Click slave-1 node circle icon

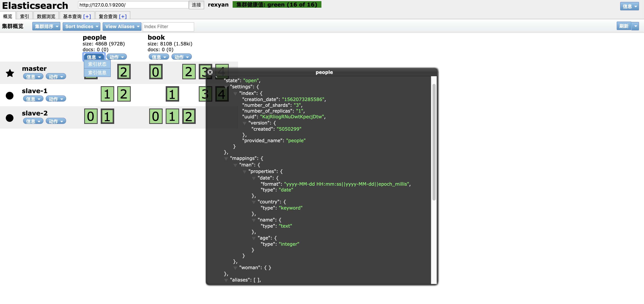[x=9, y=95]
